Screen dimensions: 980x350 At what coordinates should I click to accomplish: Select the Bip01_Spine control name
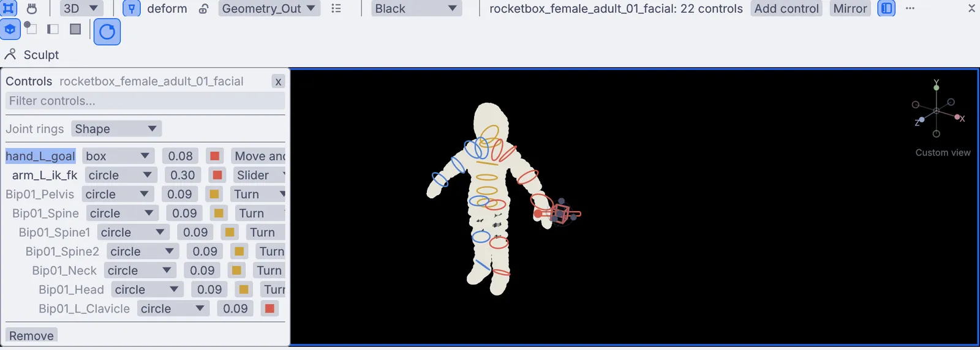pyautogui.click(x=45, y=213)
